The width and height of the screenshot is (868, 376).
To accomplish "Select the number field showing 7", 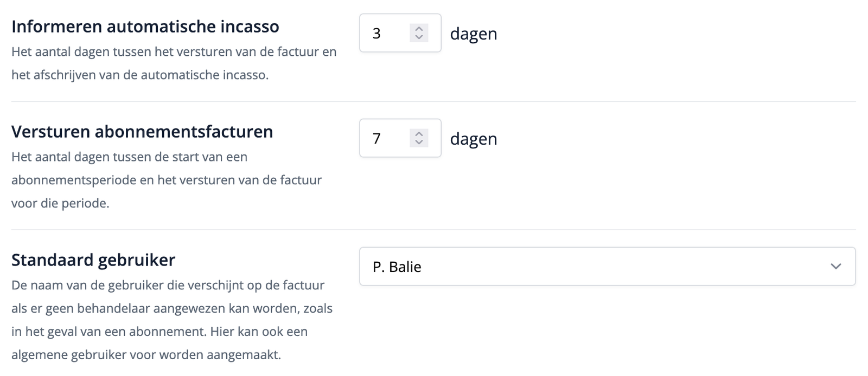I will [385, 139].
